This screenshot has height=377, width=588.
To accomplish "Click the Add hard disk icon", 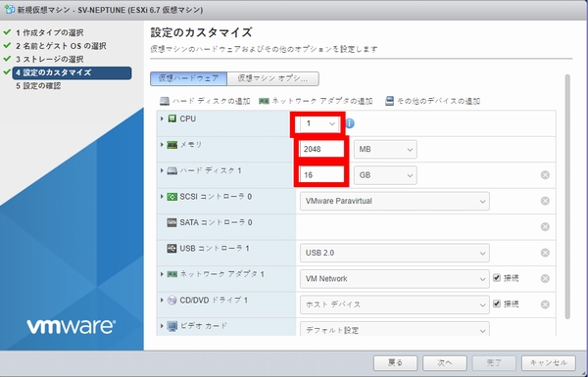I will [x=165, y=101].
